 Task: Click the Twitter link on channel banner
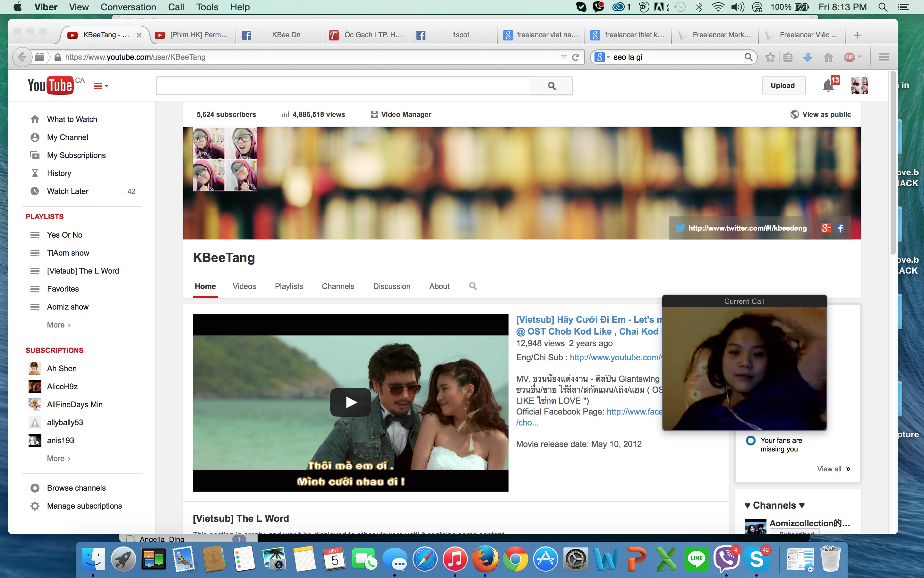(x=741, y=228)
